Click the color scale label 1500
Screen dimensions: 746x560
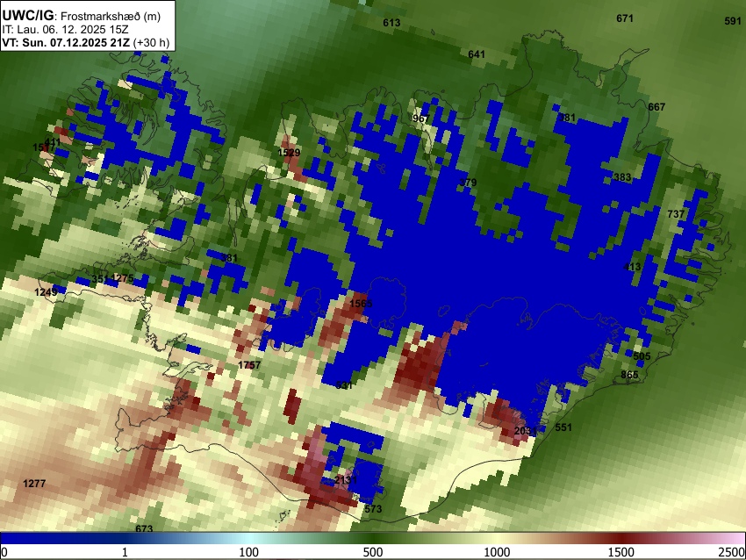pos(621,552)
